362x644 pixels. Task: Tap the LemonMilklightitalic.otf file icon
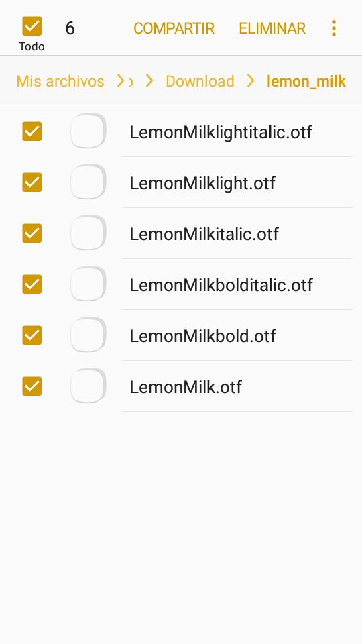point(88,131)
